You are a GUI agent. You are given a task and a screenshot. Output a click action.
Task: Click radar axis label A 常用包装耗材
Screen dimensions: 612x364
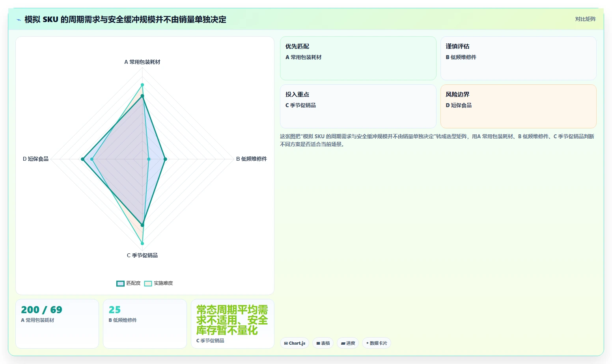(x=142, y=62)
